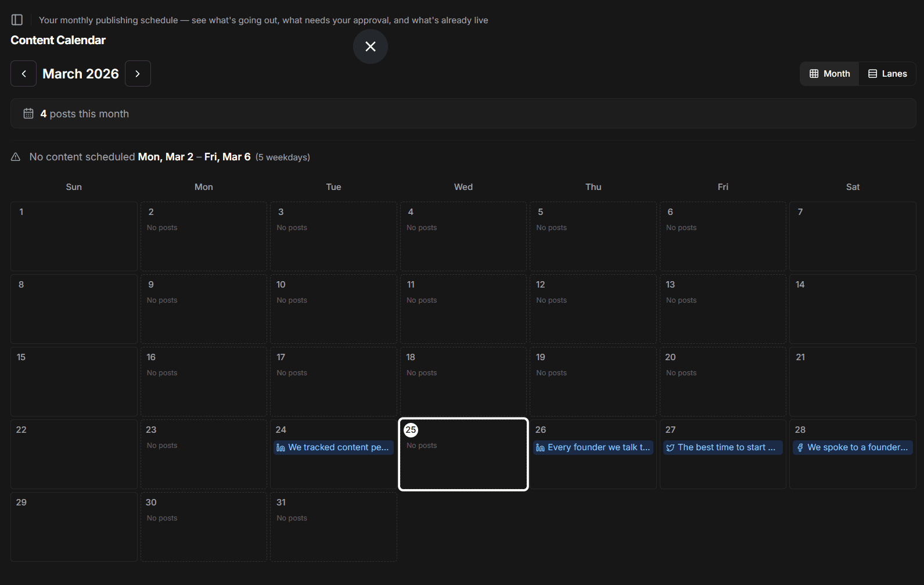
Task: Go to the next month
Action: tap(138, 74)
